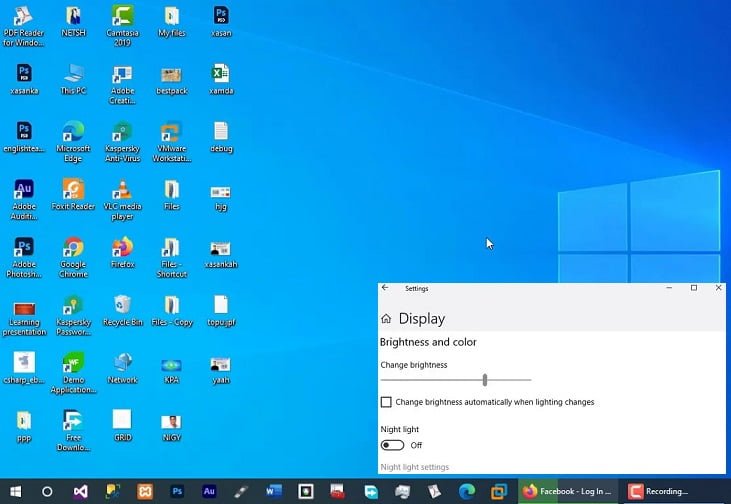This screenshot has height=504, width=731.
Task: Launch Photoshop from the taskbar
Action: [x=177, y=491]
